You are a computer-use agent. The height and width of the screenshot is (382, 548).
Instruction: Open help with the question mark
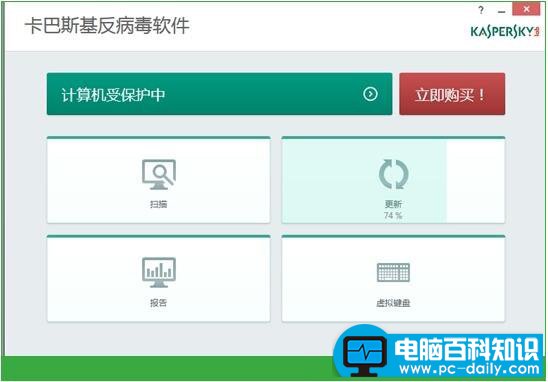click(481, 10)
